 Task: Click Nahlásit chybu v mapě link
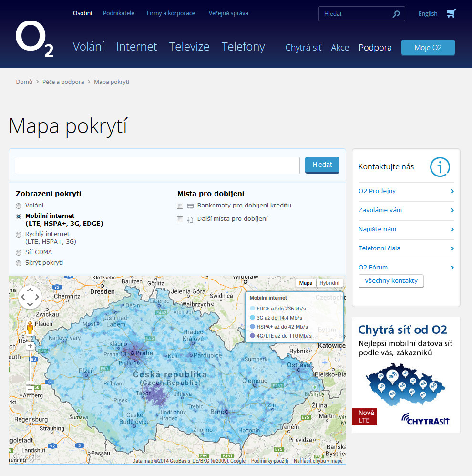tap(318, 461)
